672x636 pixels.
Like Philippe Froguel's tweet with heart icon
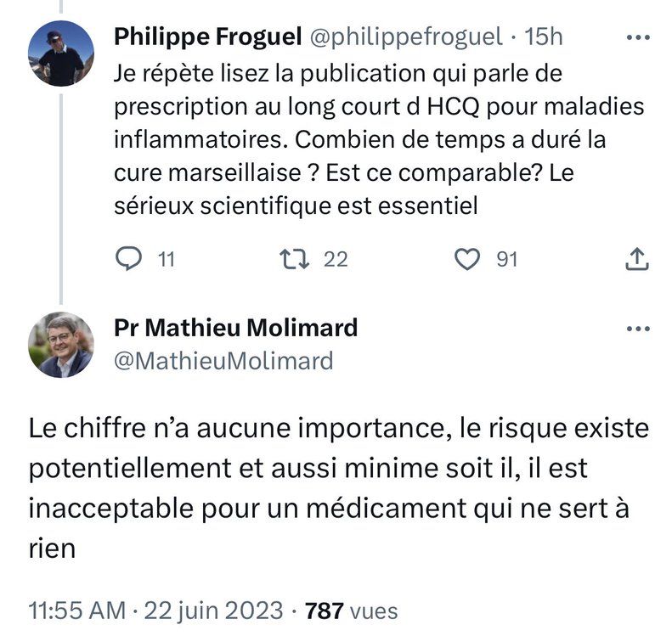pyautogui.click(x=468, y=259)
